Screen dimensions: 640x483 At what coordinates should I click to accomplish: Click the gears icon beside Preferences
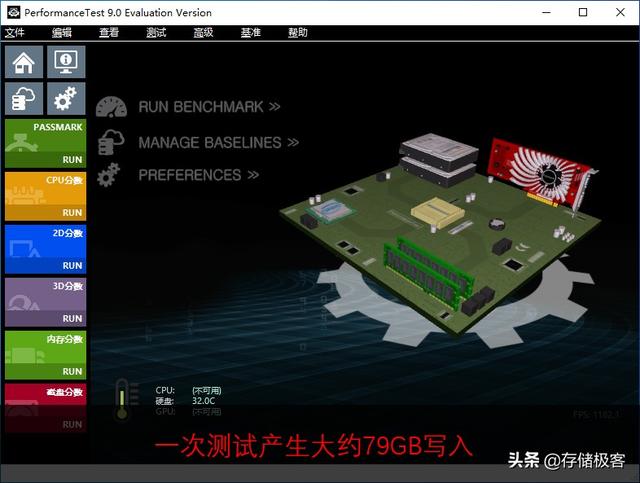pyautogui.click(x=109, y=175)
